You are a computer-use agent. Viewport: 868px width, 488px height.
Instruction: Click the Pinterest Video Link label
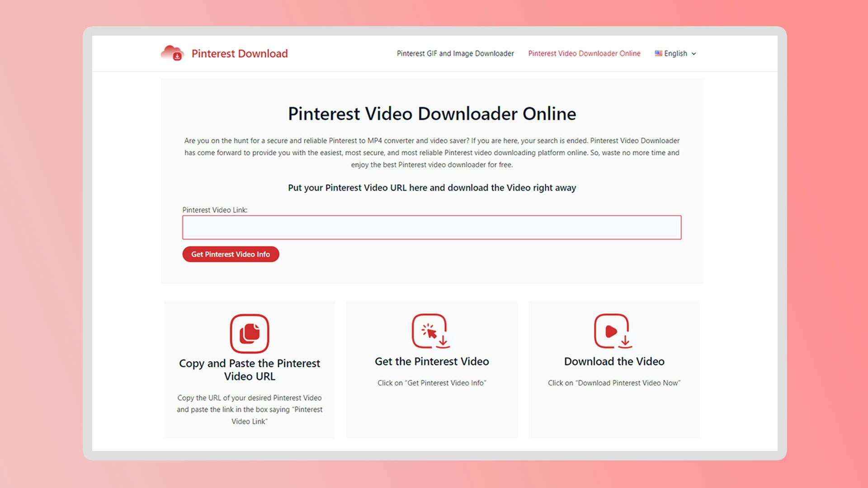pyautogui.click(x=215, y=210)
